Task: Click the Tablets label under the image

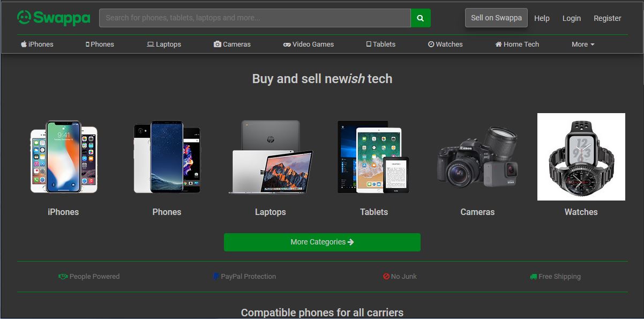Action: pyautogui.click(x=374, y=212)
